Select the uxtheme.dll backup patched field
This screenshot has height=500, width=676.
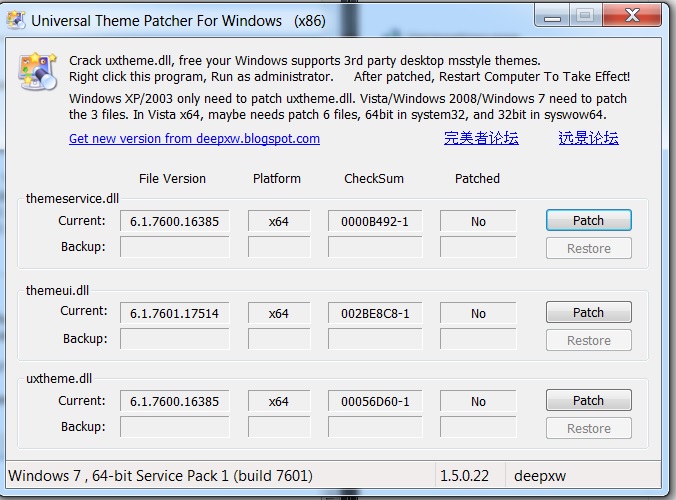coord(478,427)
